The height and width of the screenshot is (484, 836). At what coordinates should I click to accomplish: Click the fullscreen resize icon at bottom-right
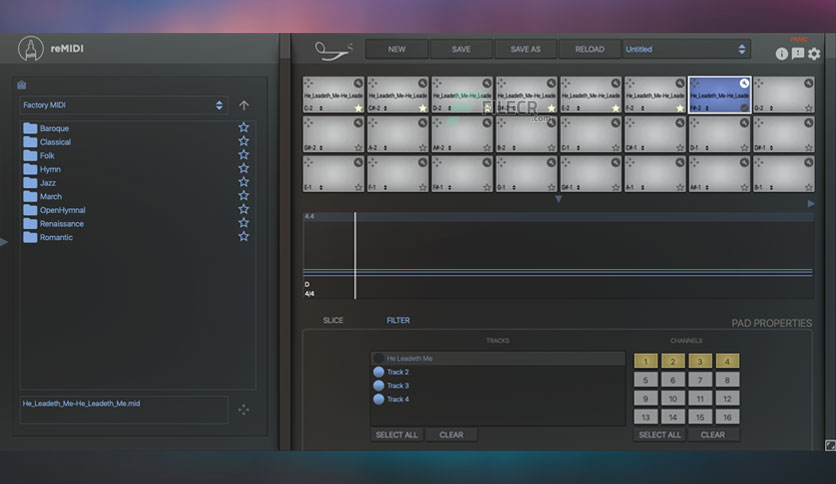tap(830, 446)
